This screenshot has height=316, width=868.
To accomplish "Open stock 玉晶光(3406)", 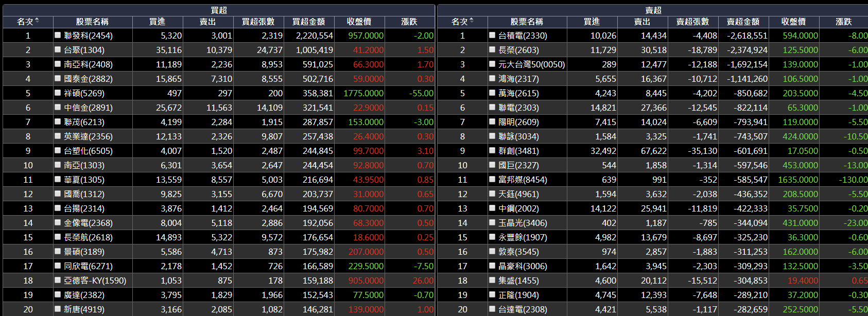I will tap(523, 223).
